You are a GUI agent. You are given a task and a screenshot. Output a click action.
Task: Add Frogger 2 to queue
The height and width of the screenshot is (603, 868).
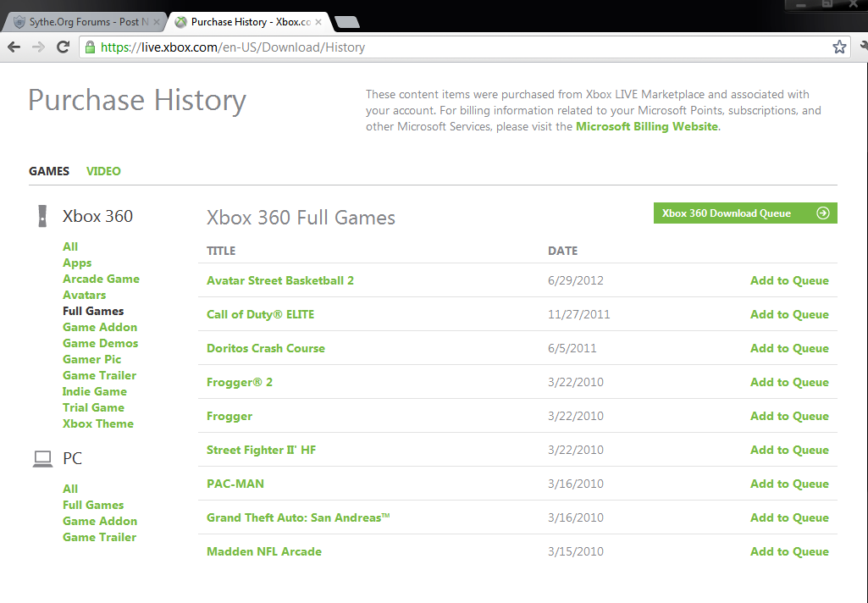789,382
